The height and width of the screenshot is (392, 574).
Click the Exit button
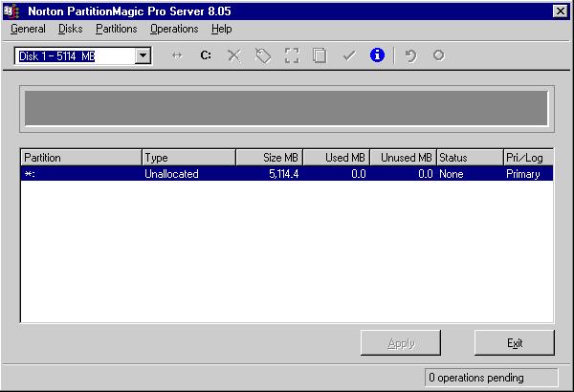tap(515, 343)
